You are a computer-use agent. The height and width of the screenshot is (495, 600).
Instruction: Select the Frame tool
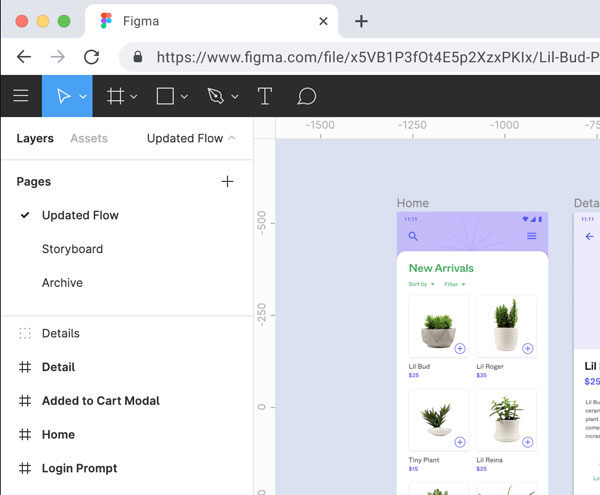pos(116,96)
